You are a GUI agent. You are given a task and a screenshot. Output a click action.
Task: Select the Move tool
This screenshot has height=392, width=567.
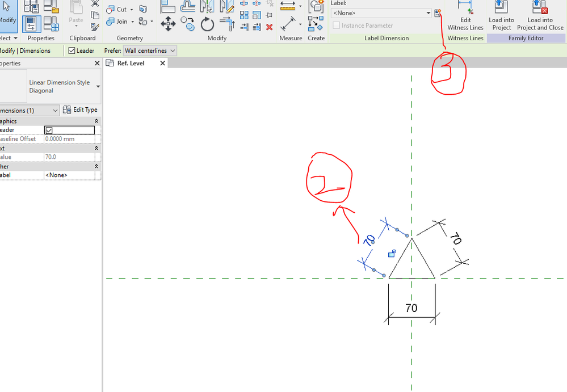(168, 24)
